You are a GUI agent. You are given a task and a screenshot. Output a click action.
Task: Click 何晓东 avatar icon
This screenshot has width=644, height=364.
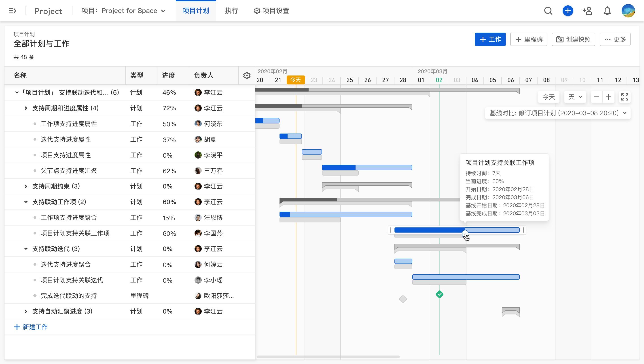[198, 124]
